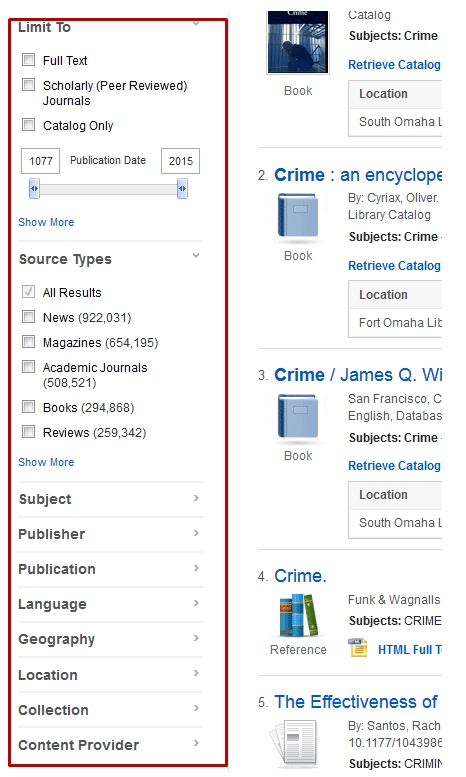
Task: Click the book icon for result 3
Action: [298, 416]
